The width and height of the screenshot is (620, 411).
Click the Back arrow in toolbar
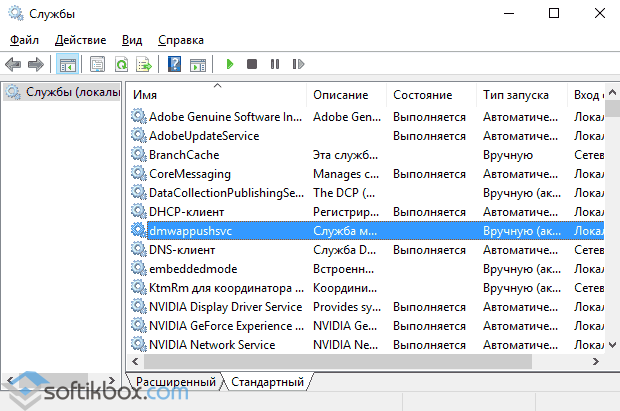tap(13, 64)
